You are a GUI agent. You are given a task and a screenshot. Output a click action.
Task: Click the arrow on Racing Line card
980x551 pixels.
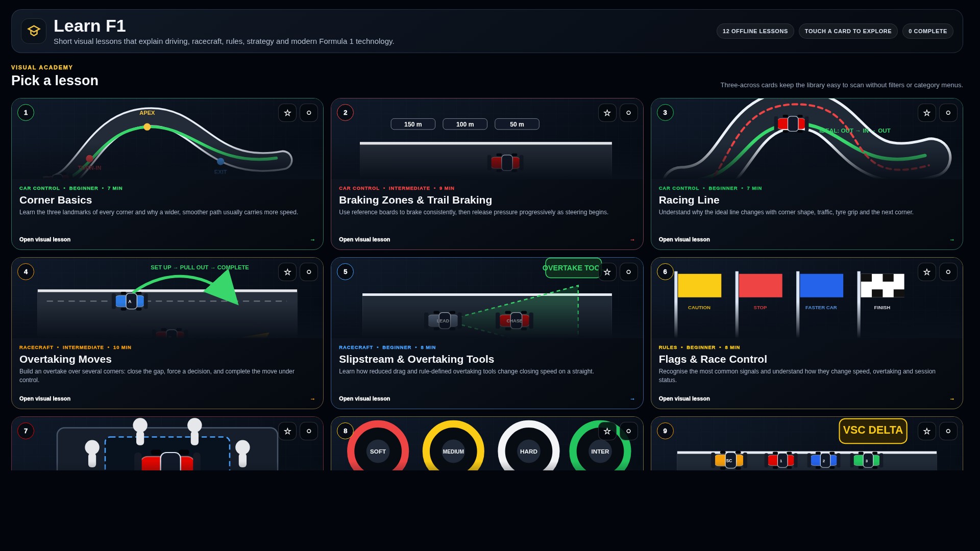[x=951, y=240]
